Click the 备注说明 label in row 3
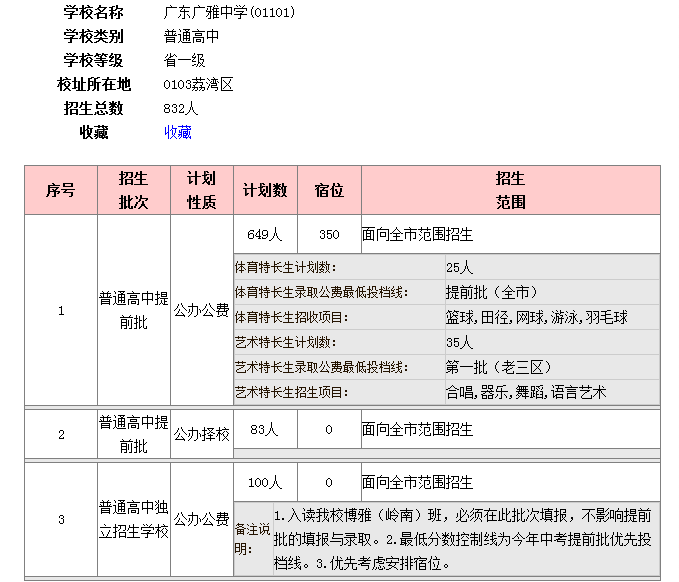 point(252,539)
